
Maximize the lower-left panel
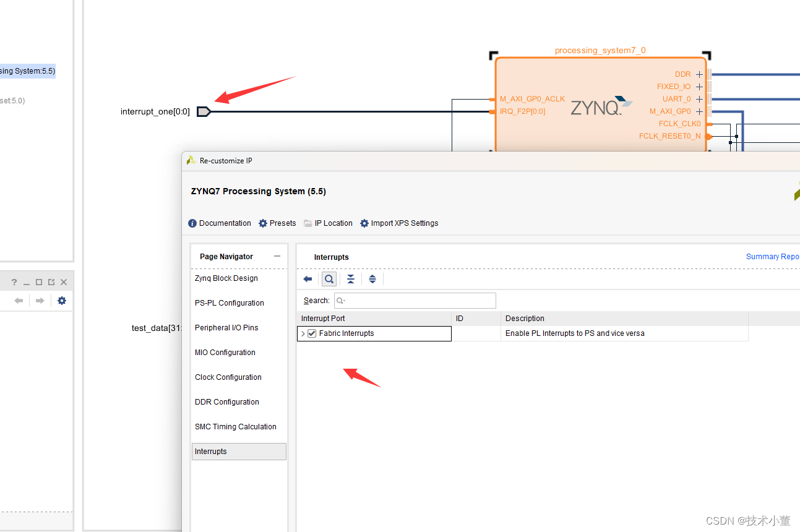point(39,282)
